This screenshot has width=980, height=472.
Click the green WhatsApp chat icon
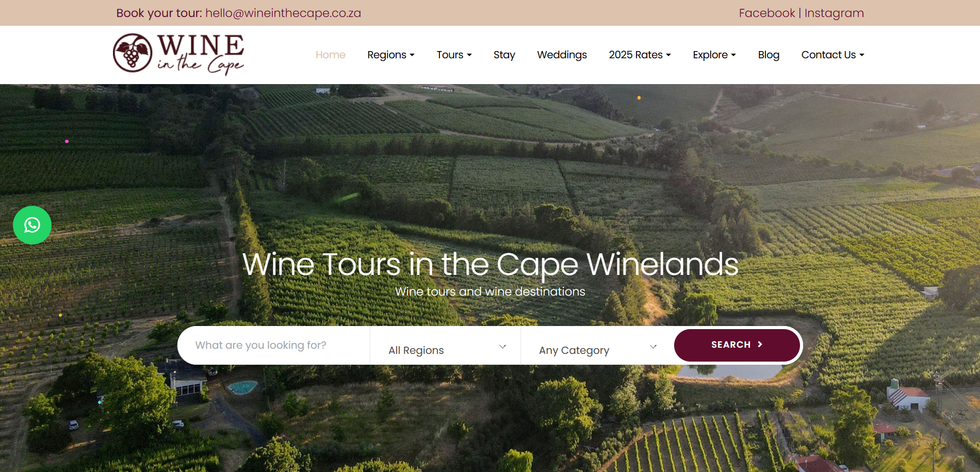(x=32, y=225)
